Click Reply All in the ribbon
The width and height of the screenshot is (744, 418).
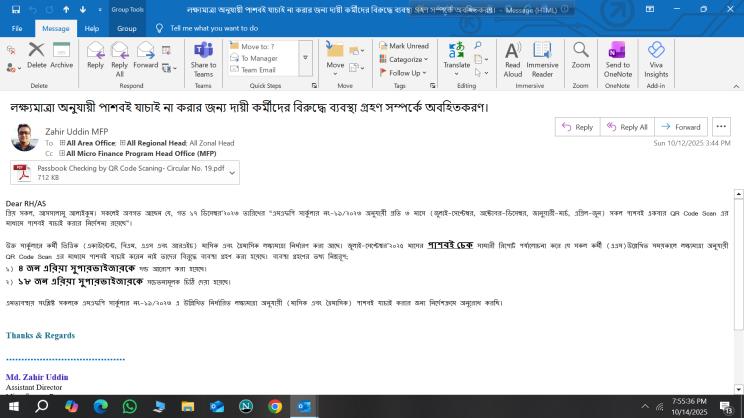pos(120,56)
